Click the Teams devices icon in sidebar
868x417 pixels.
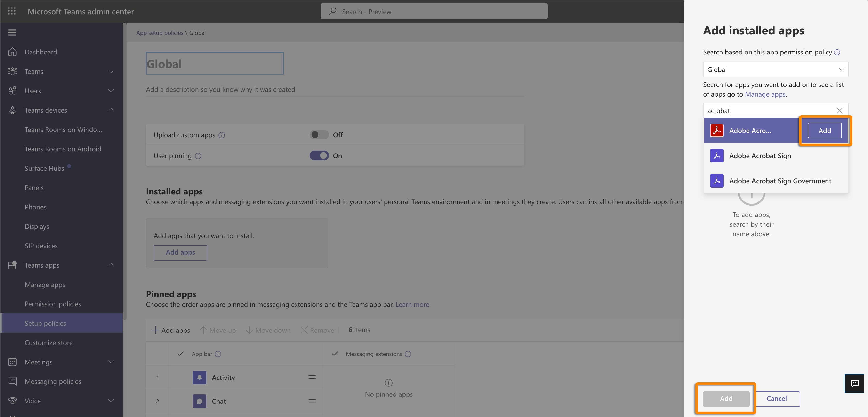[x=12, y=110]
